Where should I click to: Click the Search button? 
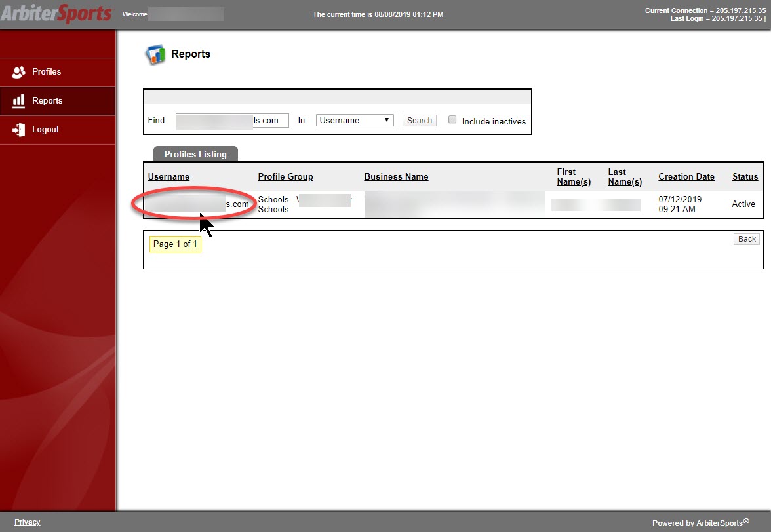420,121
